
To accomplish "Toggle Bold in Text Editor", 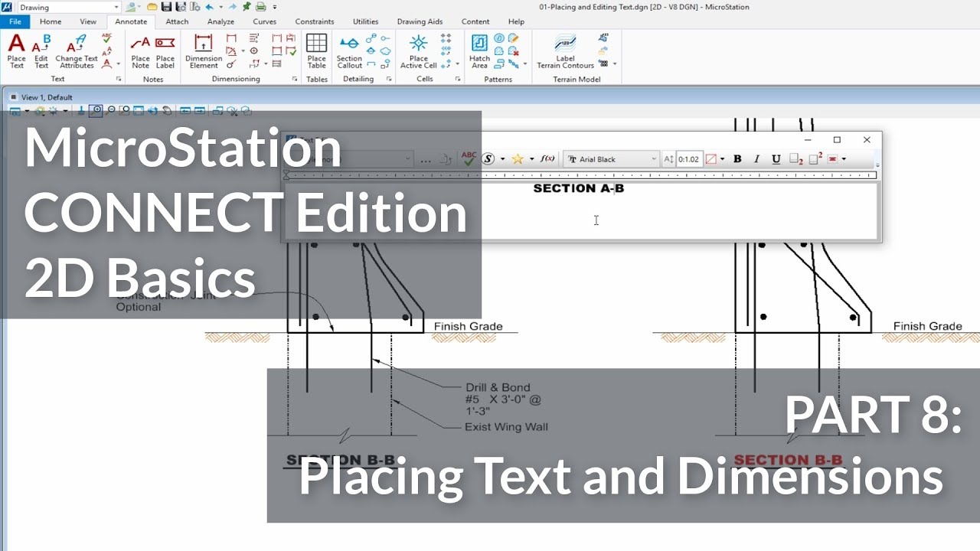I will click(x=737, y=159).
